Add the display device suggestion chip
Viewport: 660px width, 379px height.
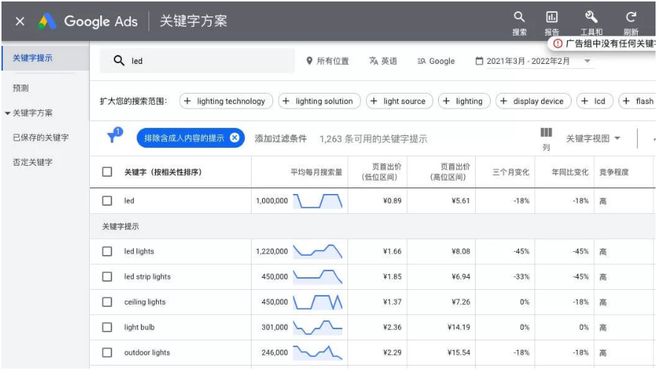pos(533,101)
